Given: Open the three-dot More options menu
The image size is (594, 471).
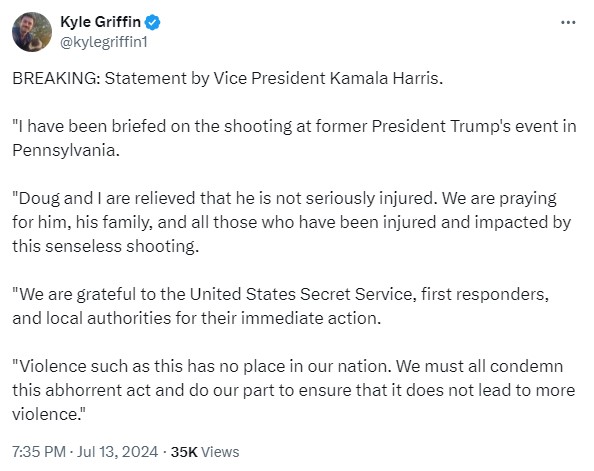Looking at the screenshot, I should click(x=568, y=23).
